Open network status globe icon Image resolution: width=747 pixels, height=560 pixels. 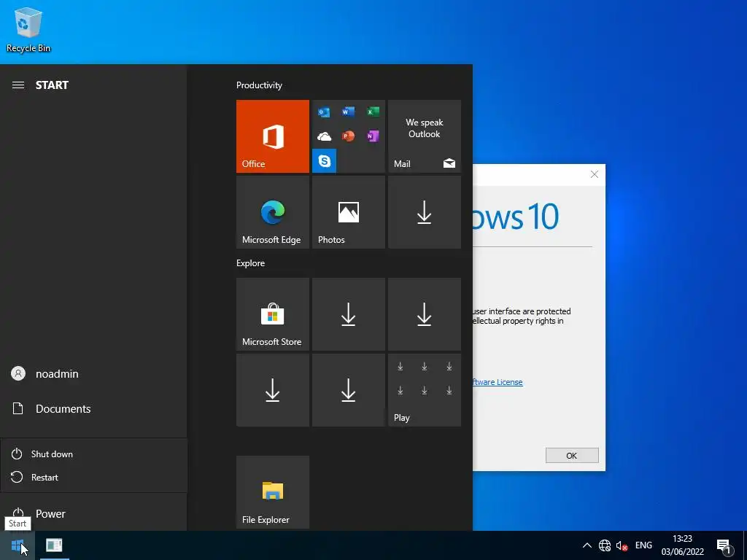pos(605,545)
